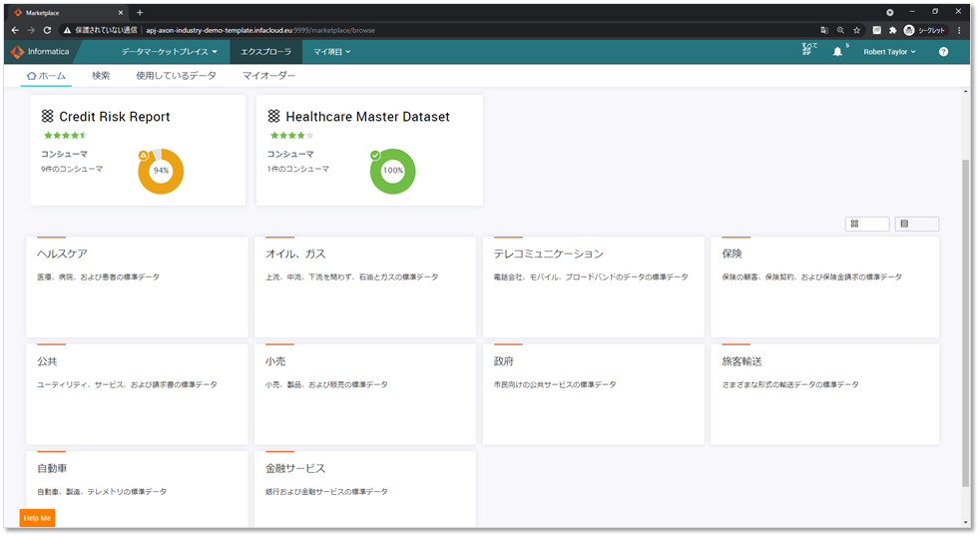Open the ヘルスケア category card
Screen dimensions: 980x537
[137, 285]
